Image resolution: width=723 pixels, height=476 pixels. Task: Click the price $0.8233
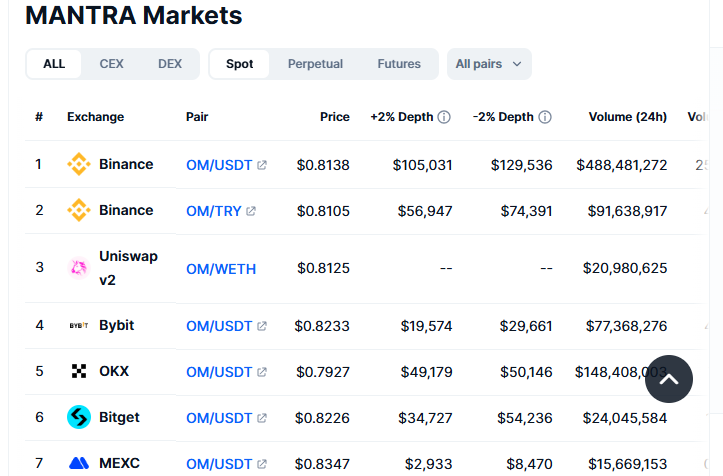[322, 326]
